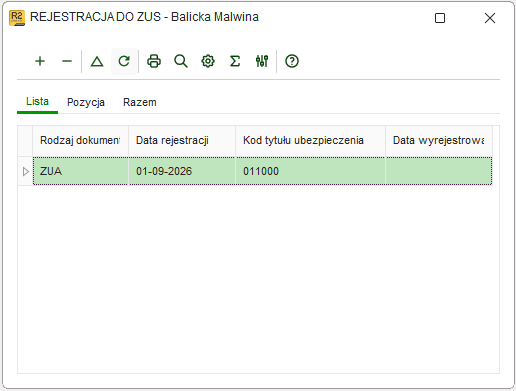Refresh the list with the circular arrow

pyautogui.click(x=124, y=61)
